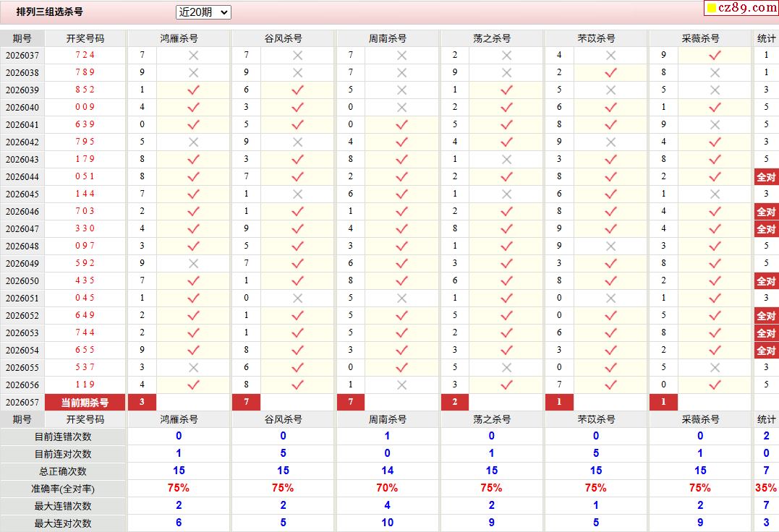
Task: Click the top 统计 column header
Action: [766, 38]
